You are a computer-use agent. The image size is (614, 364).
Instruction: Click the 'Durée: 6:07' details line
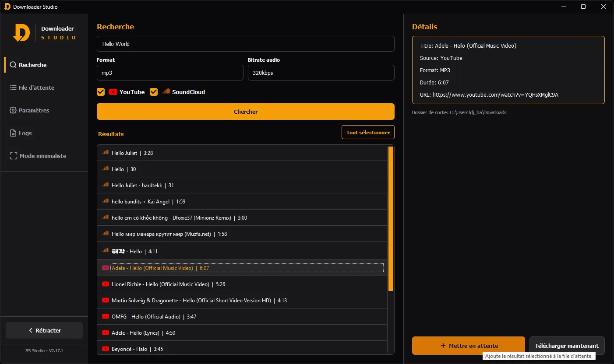tap(434, 82)
